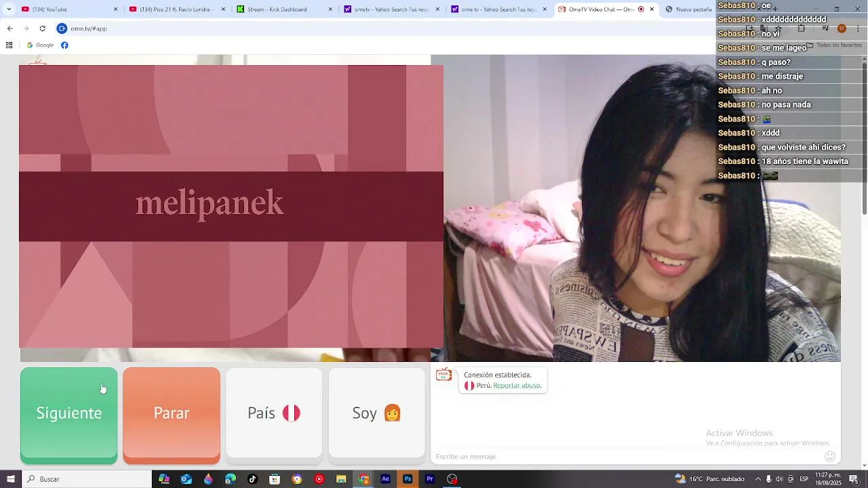868x488 pixels.
Task: Close the OmeTV Video Chat tab
Action: (x=652, y=9)
